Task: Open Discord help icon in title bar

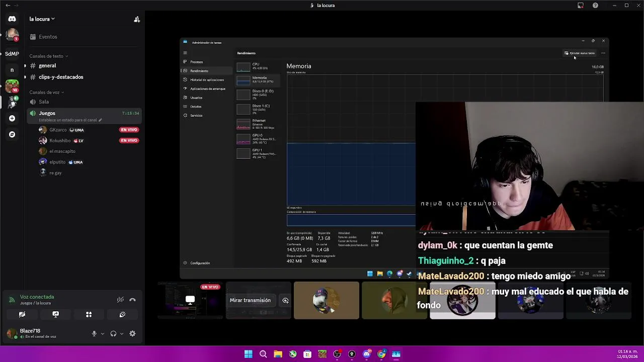Action: click(x=595, y=6)
